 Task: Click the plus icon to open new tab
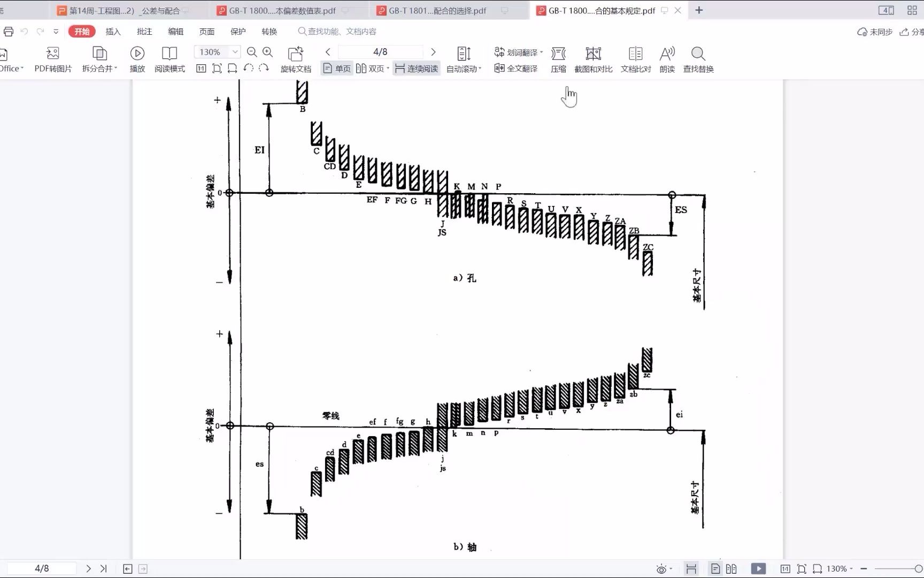[699, 10]
